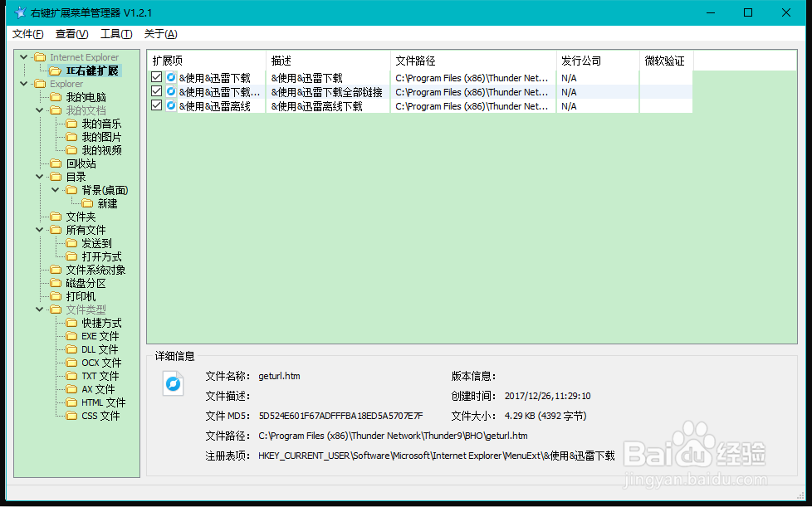Image resolution: width=812 pixels, height=507 pixels.
Task: Collapse the 我的文档 tree node
Action: coord(40,110)
